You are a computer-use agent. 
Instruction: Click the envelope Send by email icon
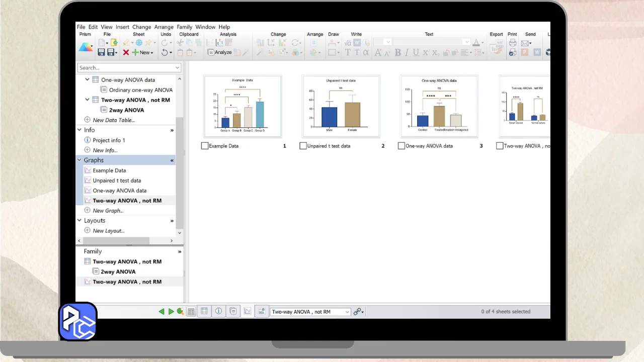pyautogui.click(x=525, y=43)
